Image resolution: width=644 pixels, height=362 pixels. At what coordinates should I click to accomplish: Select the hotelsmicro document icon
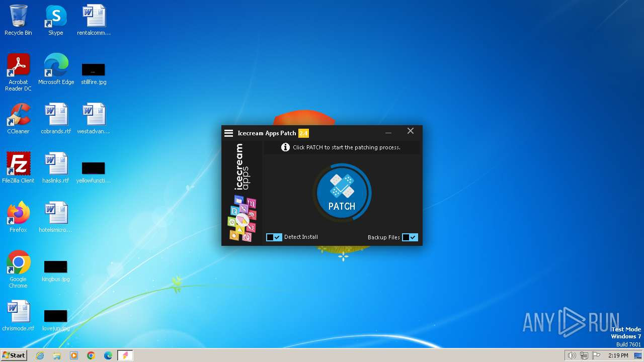pos(56,218)
